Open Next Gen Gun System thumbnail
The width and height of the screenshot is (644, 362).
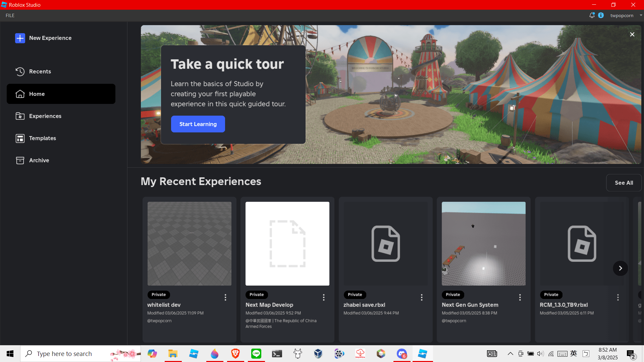[x=483, y=244]
